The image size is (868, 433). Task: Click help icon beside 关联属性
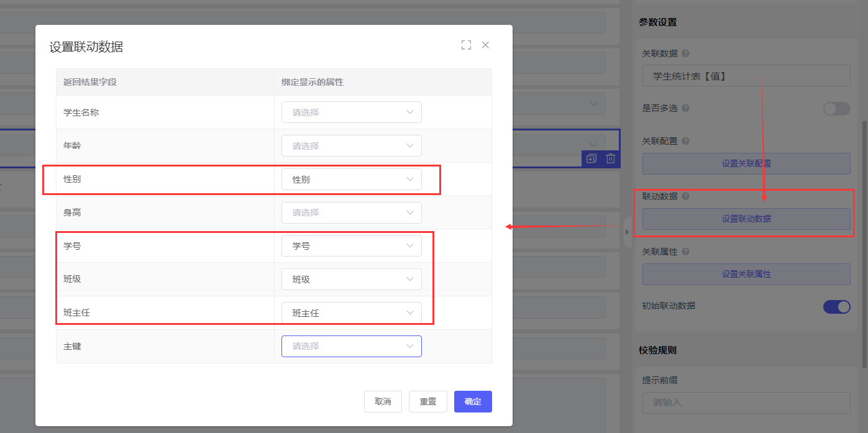(x=685, y=252)
